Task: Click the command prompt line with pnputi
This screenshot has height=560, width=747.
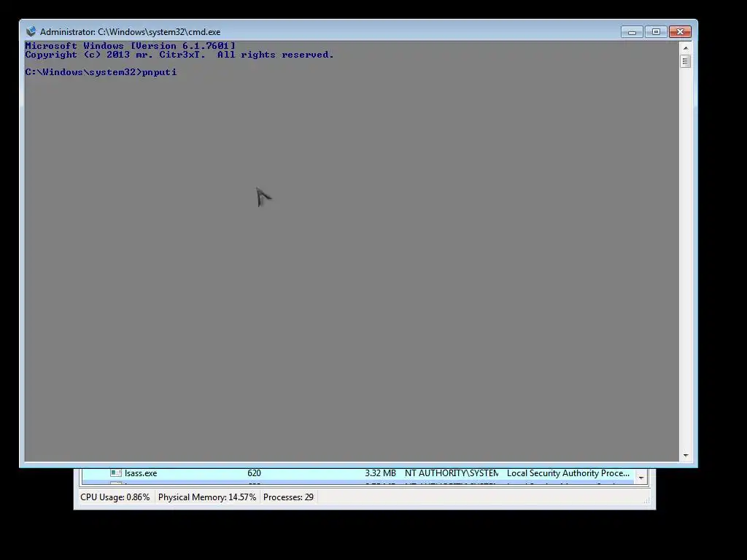Action: 101,72
